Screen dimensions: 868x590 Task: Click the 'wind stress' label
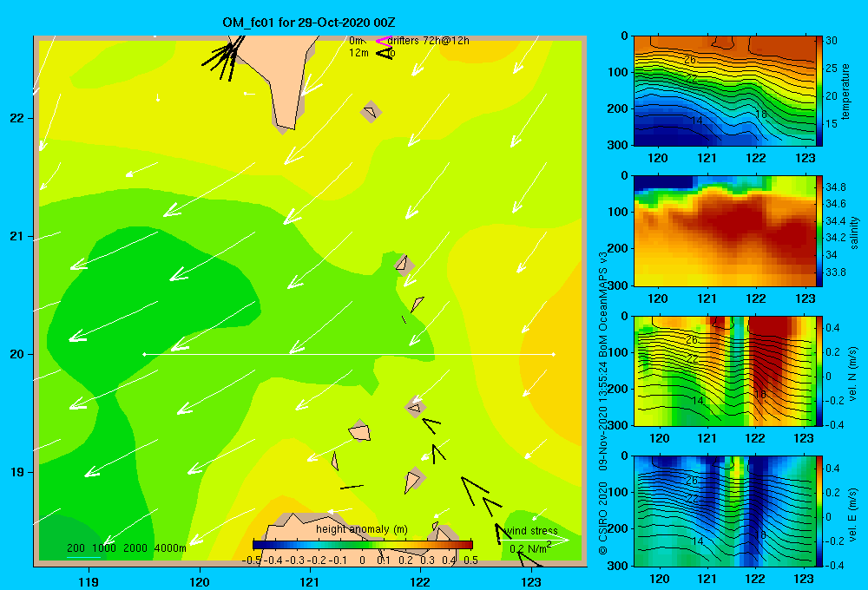click(531, 531)
